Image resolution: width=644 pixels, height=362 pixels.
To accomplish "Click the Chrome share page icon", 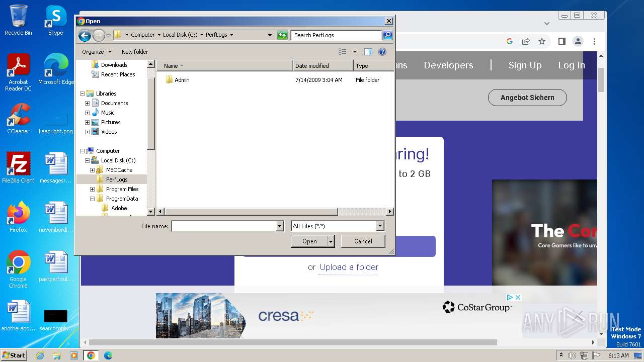I will (526, 41).
